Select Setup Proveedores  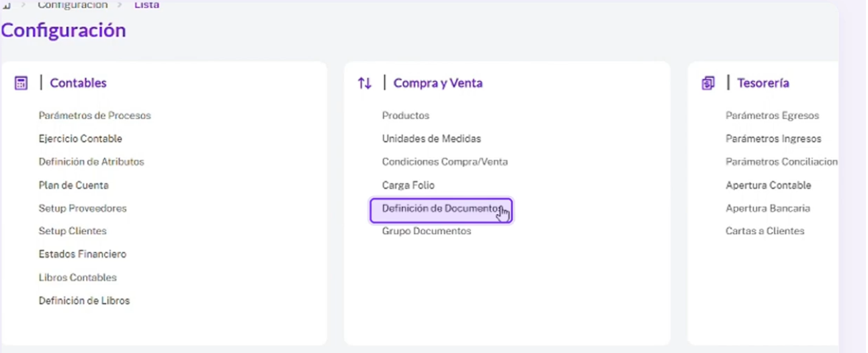[83, 208]
